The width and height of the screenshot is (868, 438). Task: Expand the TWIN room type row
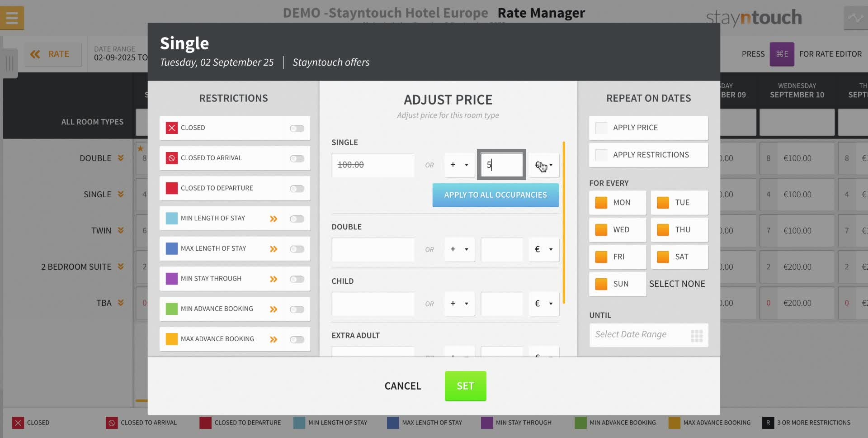pos(121,230)
